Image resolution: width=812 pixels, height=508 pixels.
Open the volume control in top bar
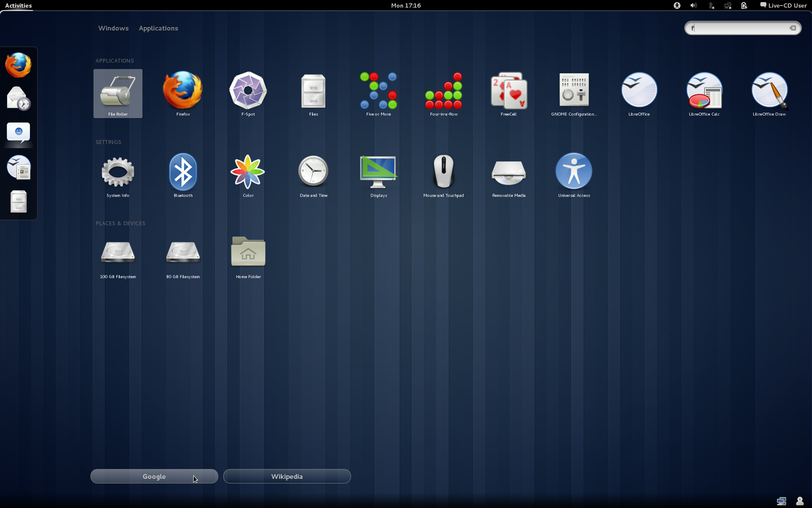pyautogui.click(x=694, y=6)
